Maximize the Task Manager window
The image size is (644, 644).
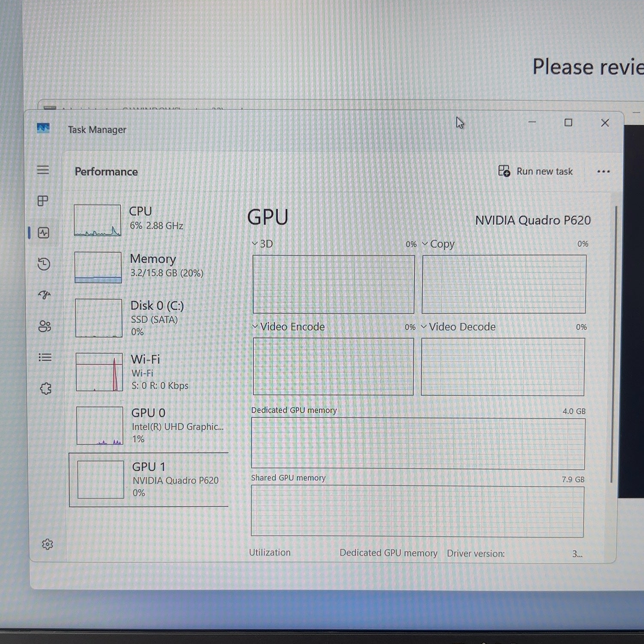coord(568,123)
